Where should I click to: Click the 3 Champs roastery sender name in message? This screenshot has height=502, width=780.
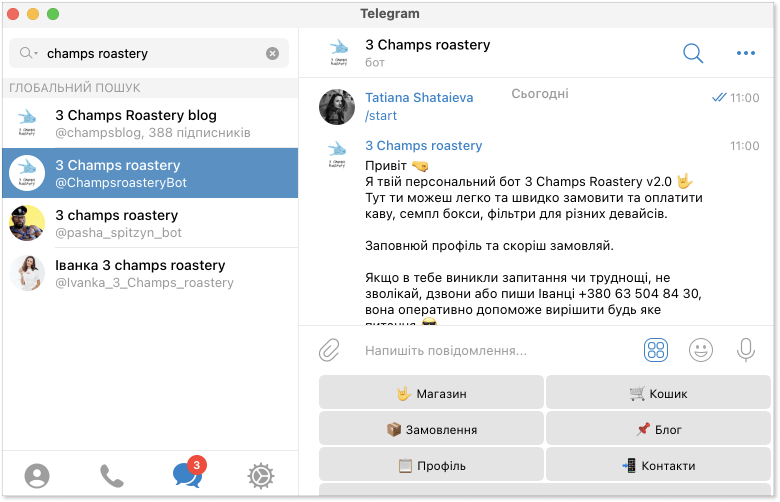pyautogui.click(x=423, y=146)
